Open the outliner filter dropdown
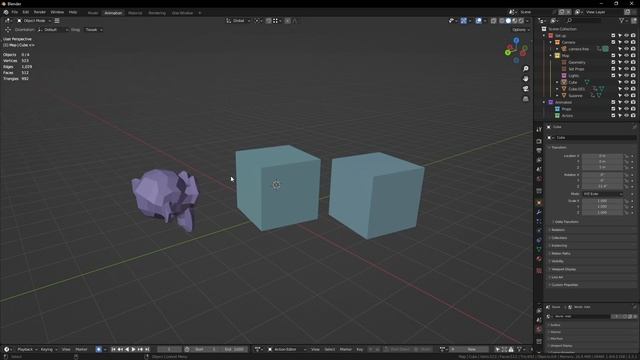Screen dimensions: 640x360 point(623,20)
